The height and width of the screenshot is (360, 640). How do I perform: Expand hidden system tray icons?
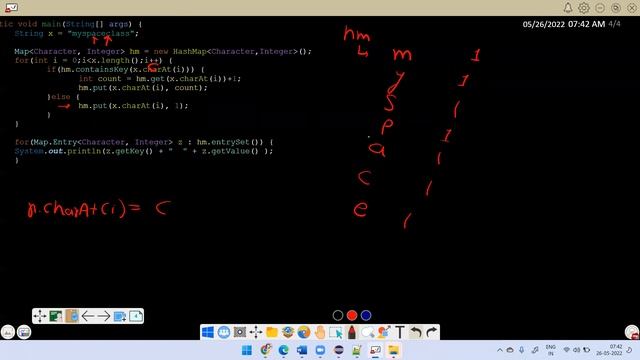[500, 350]
